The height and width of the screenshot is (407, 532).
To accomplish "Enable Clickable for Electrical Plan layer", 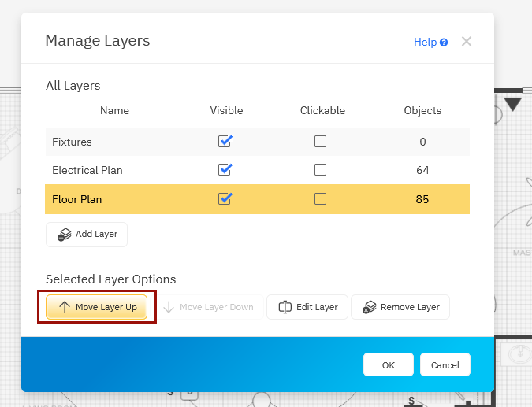I will tap(320, 170).
